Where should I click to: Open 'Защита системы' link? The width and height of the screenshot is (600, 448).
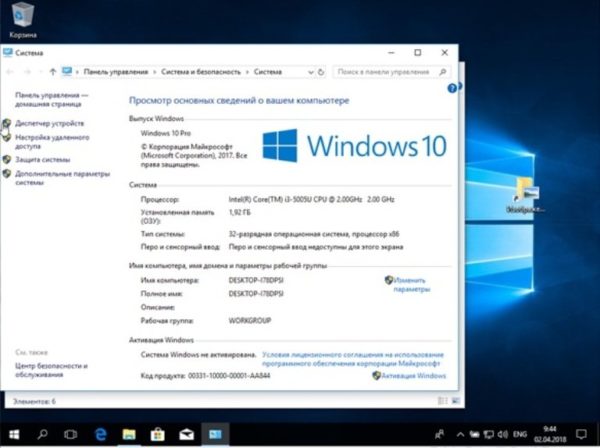(x=42, y=160)
